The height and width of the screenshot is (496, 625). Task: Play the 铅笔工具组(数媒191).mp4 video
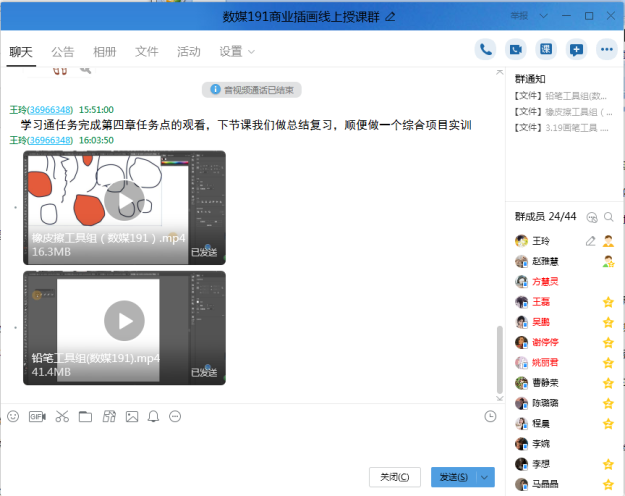124,321
